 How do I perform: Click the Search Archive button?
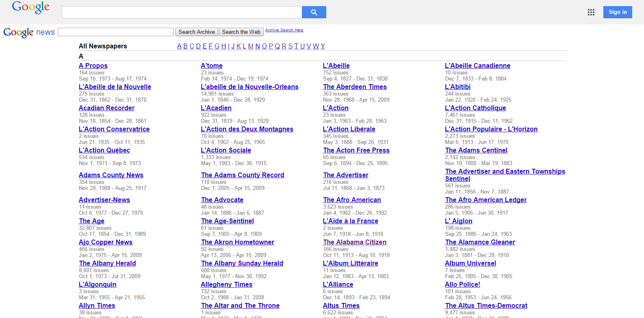coord(196,32)
